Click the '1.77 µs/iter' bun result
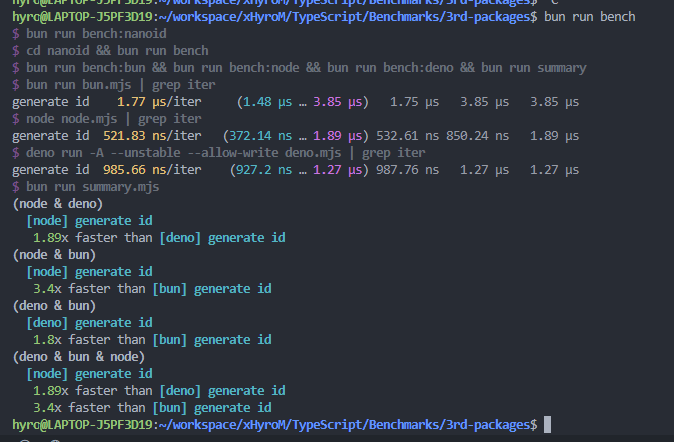The image size is (674, 442). click(159, 102)
